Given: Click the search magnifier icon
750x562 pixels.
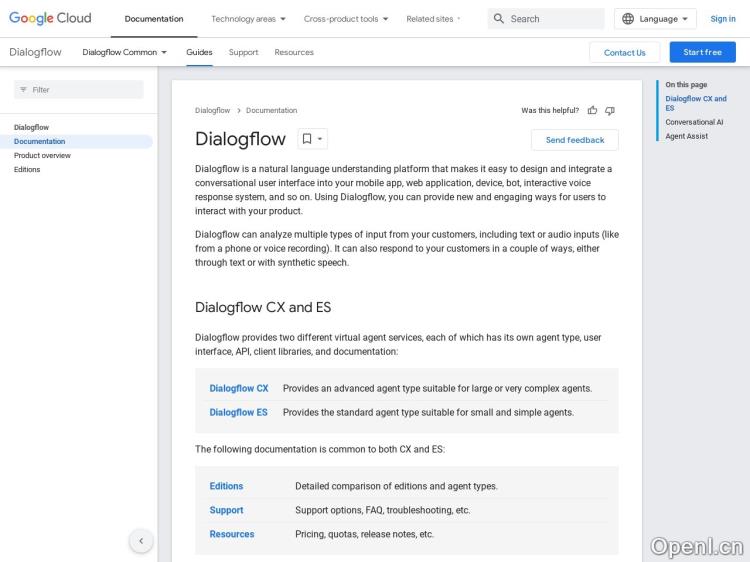Looking at the screenshot, I should pyautogui.click(x=499, y=19).
